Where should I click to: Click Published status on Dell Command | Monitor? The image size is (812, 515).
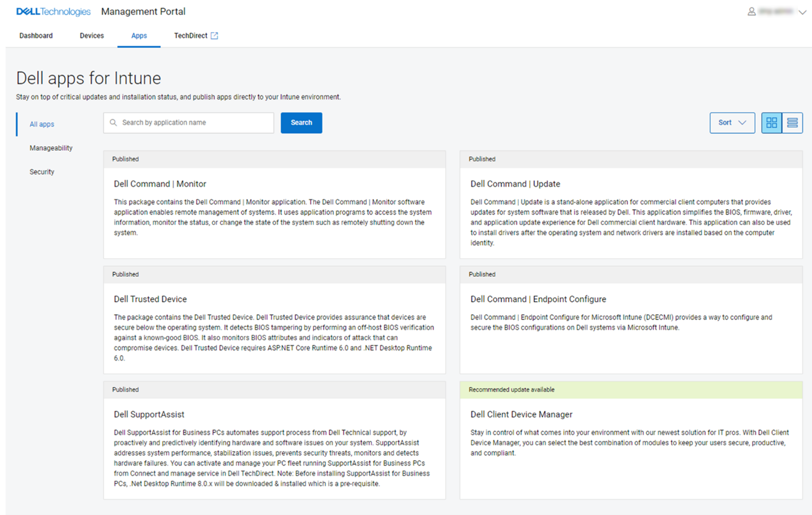pyautogui.click(x=125, y=159)
